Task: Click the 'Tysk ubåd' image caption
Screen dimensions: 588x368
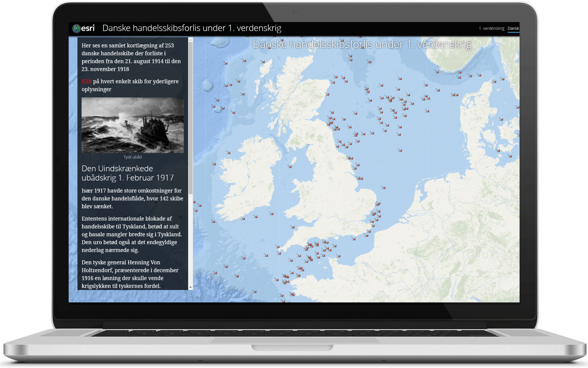Action: [132, 157]
